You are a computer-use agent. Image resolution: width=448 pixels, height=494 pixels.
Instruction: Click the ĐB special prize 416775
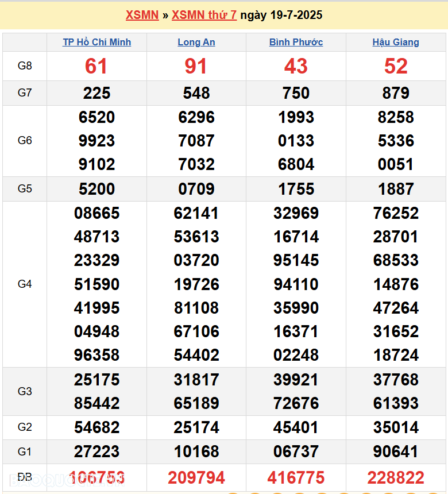(x=296, y=477)
